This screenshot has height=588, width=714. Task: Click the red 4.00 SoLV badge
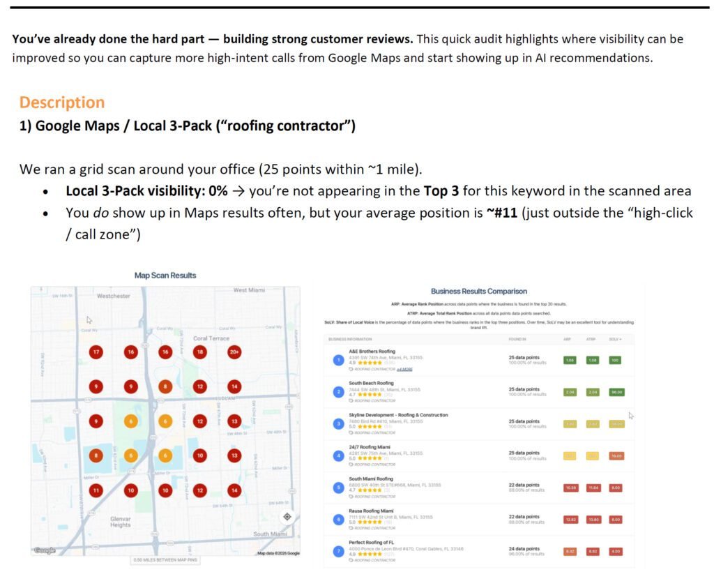(616, 552)
